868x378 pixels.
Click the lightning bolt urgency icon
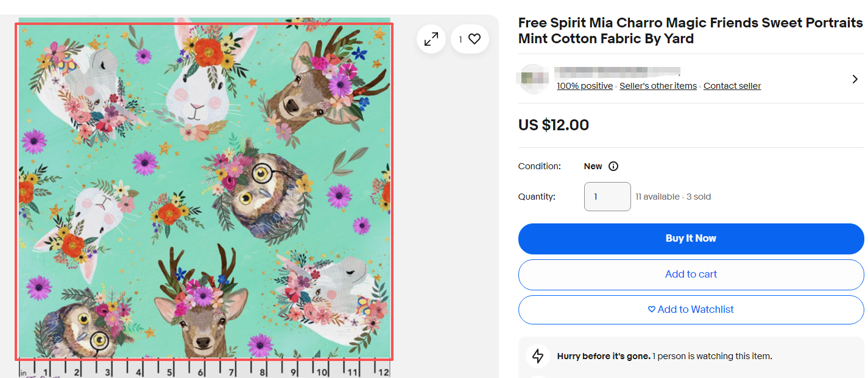538,356
